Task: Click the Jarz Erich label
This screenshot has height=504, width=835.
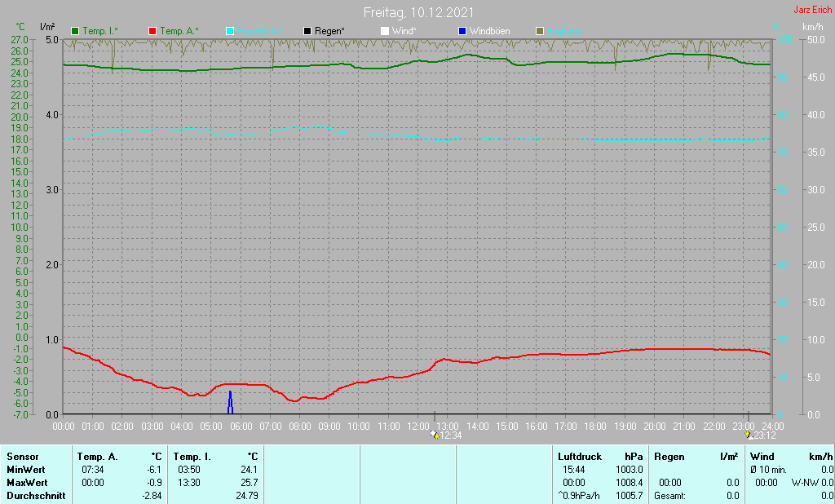Action: point(813,10)
